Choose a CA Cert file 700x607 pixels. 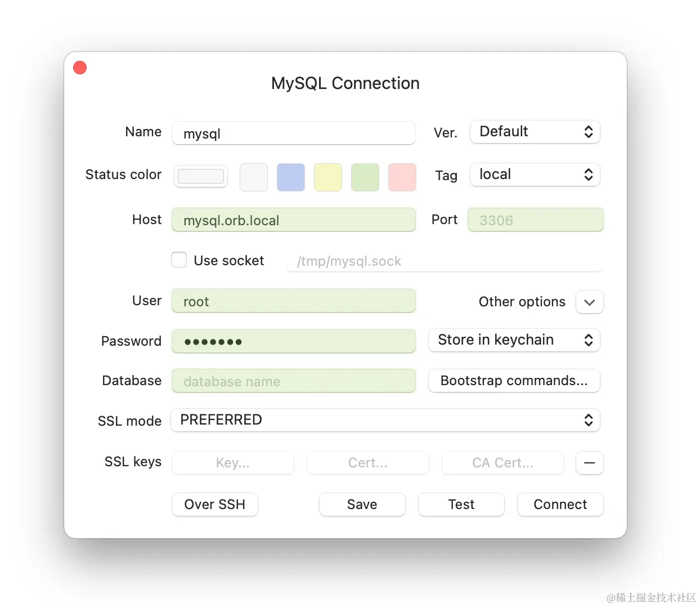pyautogui.click(x=502, y=463)
